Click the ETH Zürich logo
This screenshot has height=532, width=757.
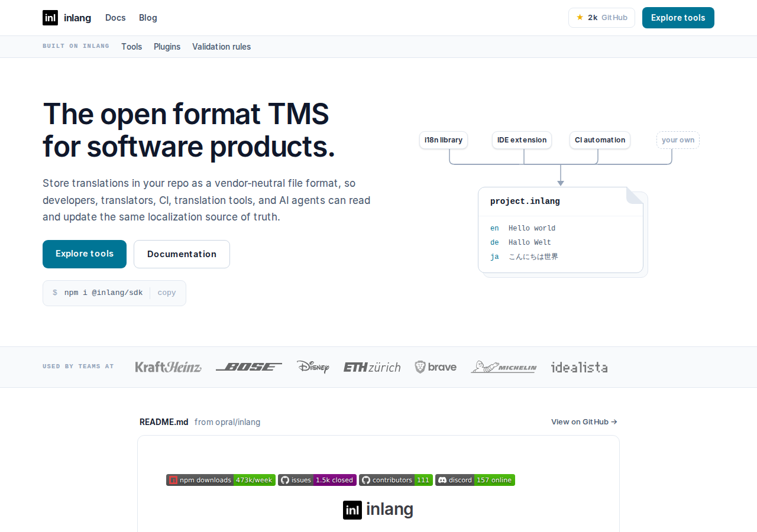[x=372, y=367]
